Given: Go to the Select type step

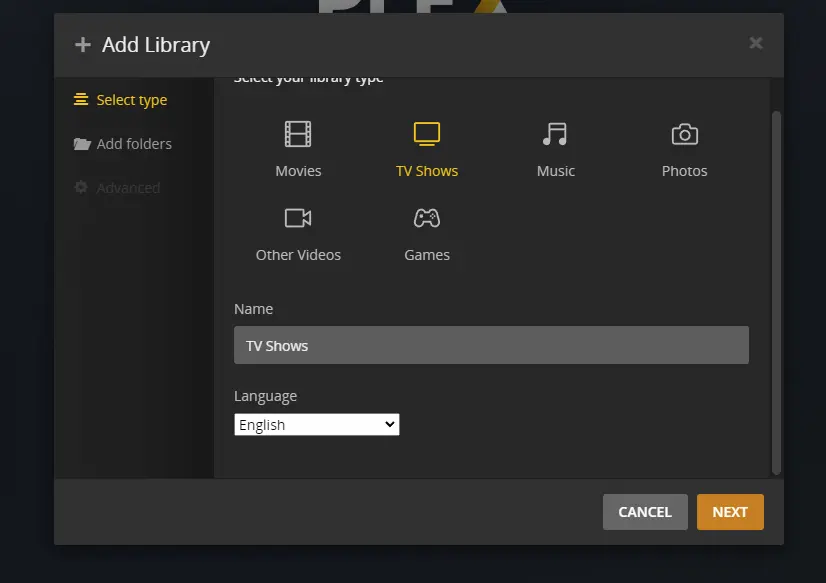Looking at the screenshot, I should [x=131, y=100].
